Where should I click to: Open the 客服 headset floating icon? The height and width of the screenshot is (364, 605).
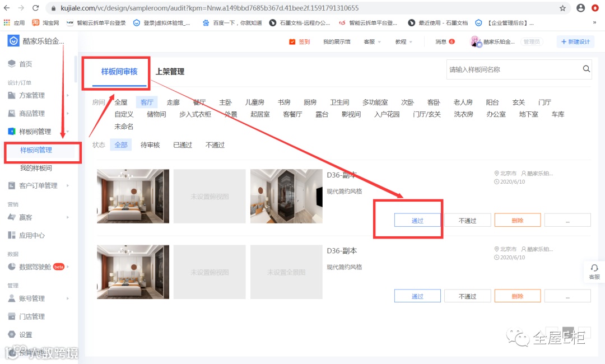click(594, 268)
